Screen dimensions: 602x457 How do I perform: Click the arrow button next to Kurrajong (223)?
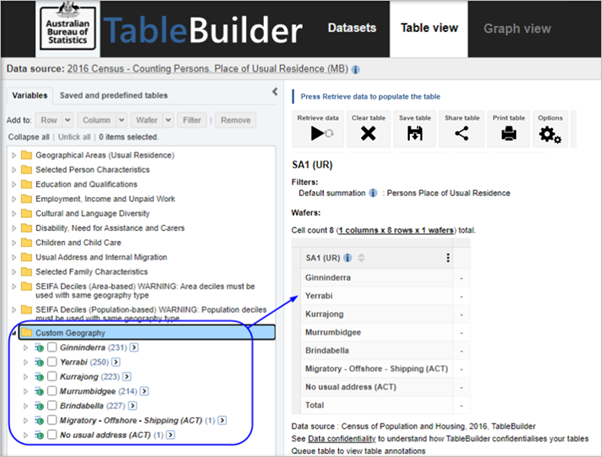tap(127, 377)
